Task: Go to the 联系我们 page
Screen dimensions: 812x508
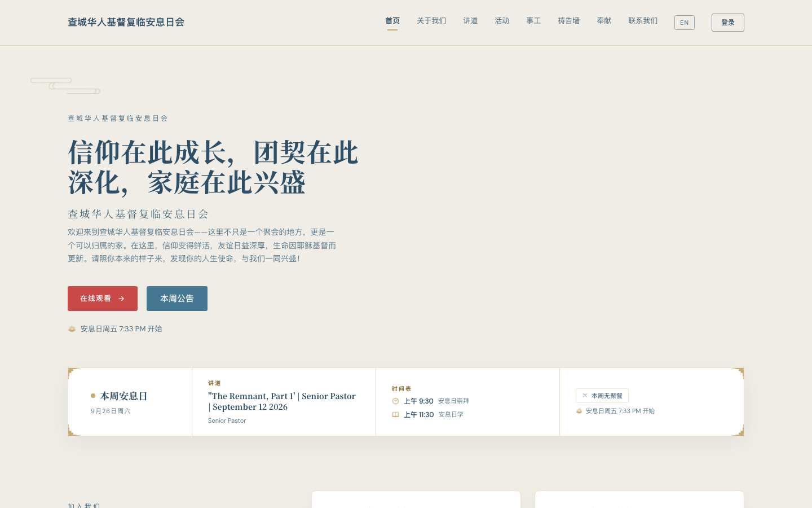Action: point(643,21)
